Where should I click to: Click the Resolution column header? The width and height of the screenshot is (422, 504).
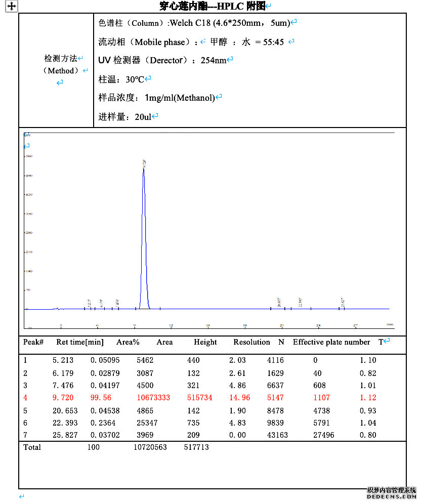pyautogui.click(x=251, y=343)
